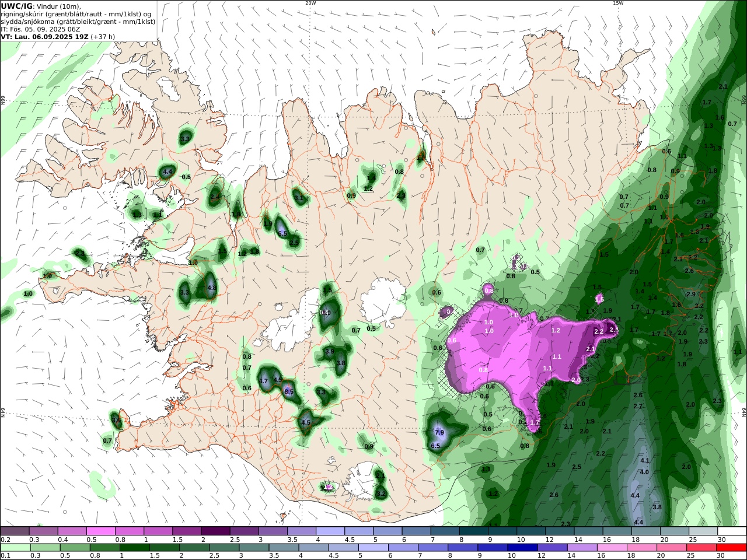Viewport: 747px width, 560px height.
Task: Click the snow legend swatch between 9 and 10
Action: pyautogui.click(x=502, y=531)
